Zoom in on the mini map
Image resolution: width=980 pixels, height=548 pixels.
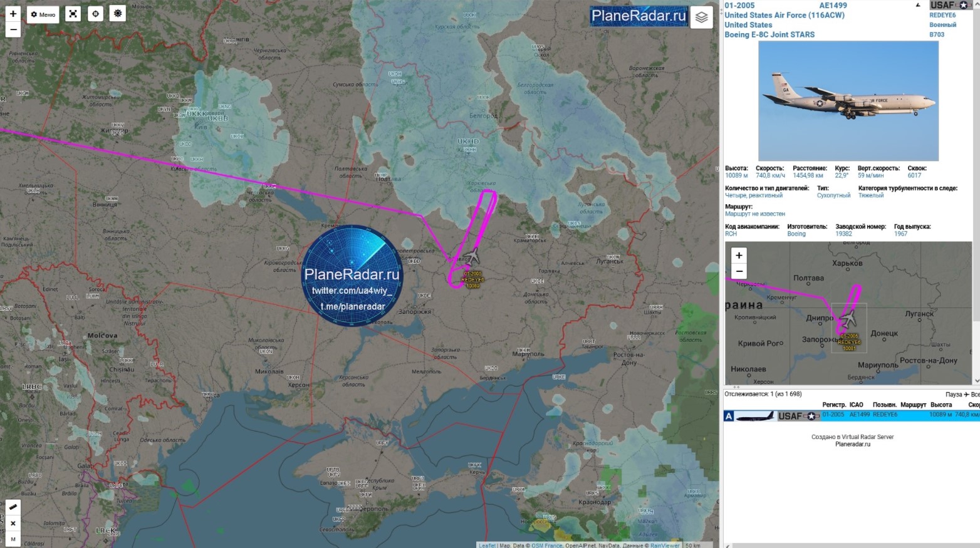[x=739, y=256]
